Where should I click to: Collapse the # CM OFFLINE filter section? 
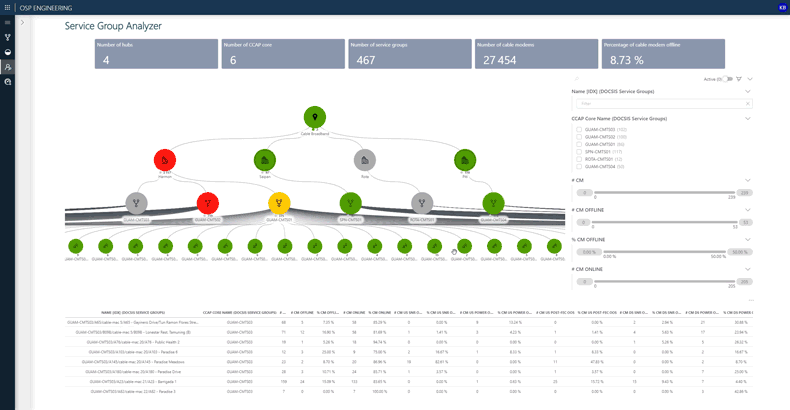pos(748,210)
